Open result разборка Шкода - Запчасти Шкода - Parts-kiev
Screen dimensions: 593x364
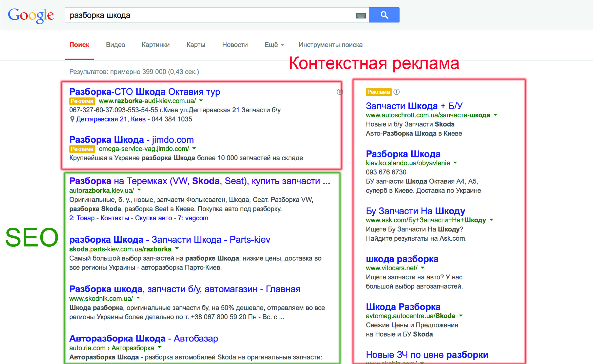pyautogui.click(x=170, y=239)
